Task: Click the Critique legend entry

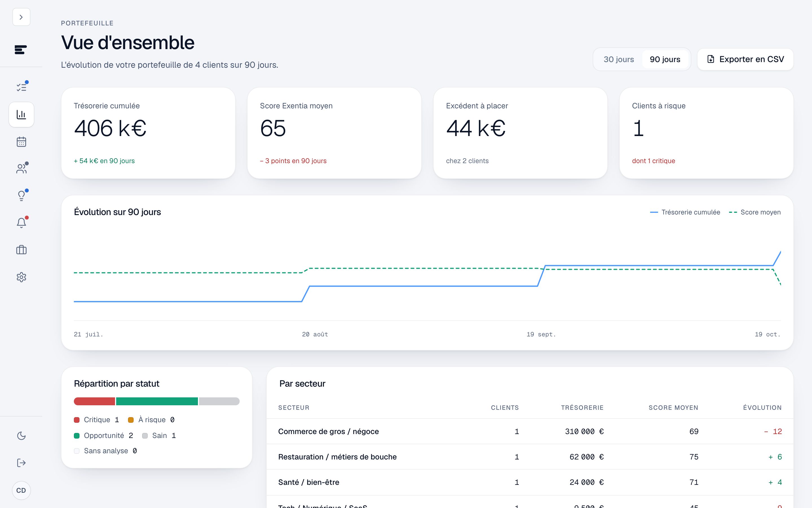Action: coord(96,420)
